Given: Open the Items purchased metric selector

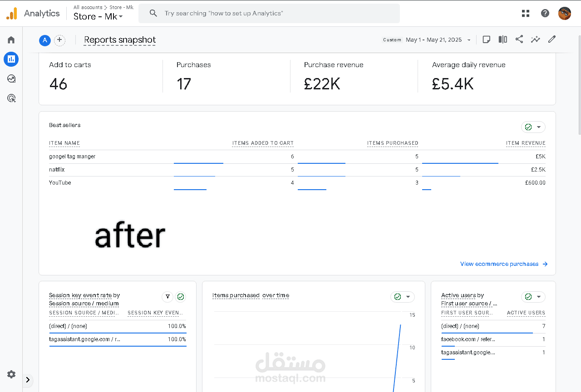Looking at the screenshot, I should coord(236,295).
